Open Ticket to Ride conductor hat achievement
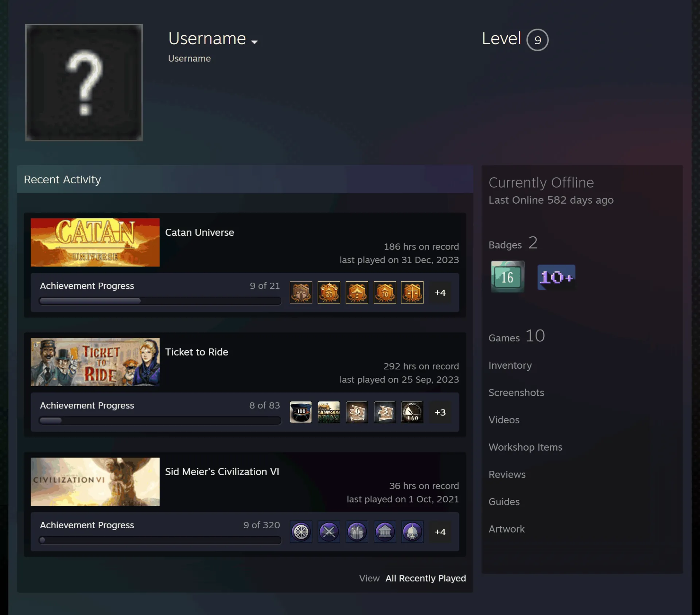Image resolution: width=700 pixels, height=615 pixels. 301,412
